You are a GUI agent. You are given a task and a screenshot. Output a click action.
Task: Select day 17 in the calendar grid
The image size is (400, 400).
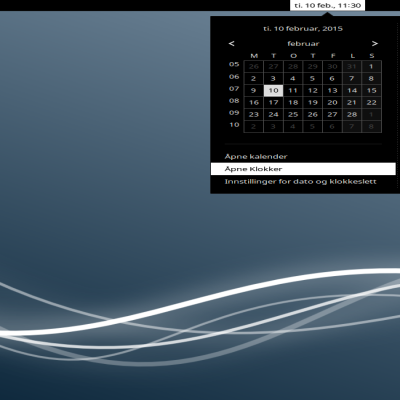point(273,102)
